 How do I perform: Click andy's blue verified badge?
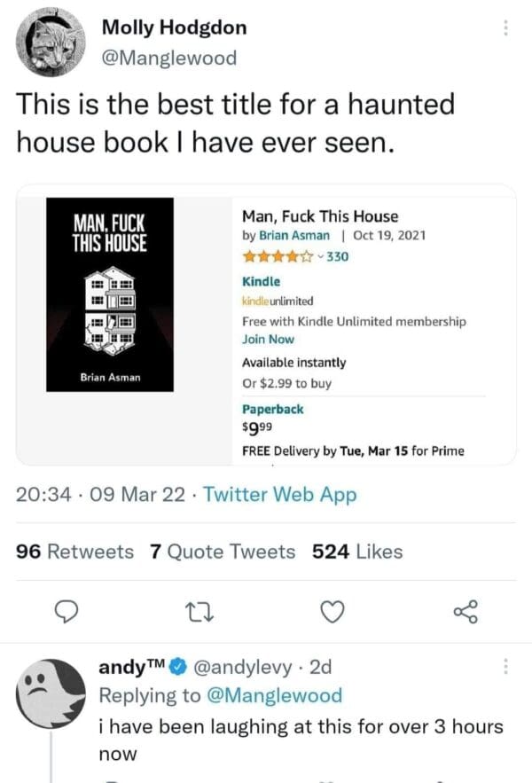[179, 667]
